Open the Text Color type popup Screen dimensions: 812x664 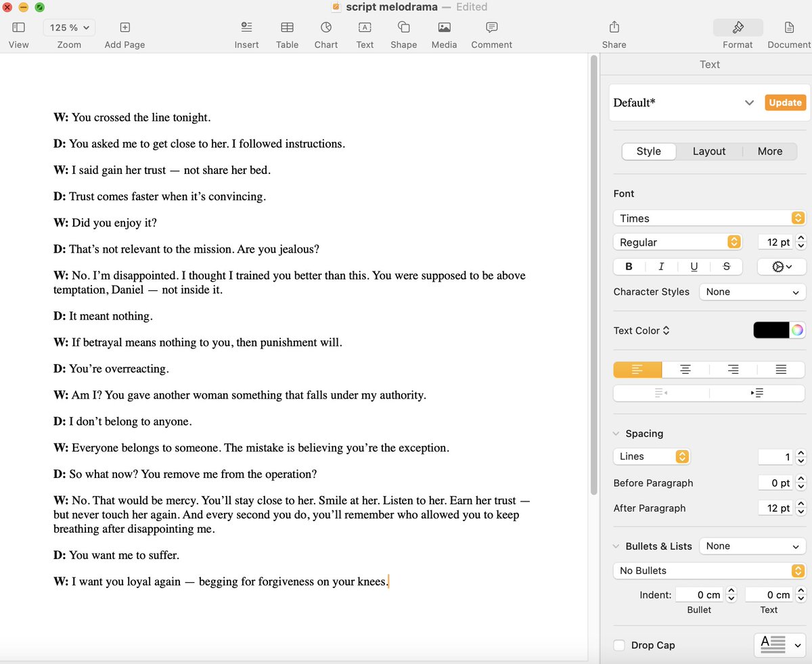(641, 330)
